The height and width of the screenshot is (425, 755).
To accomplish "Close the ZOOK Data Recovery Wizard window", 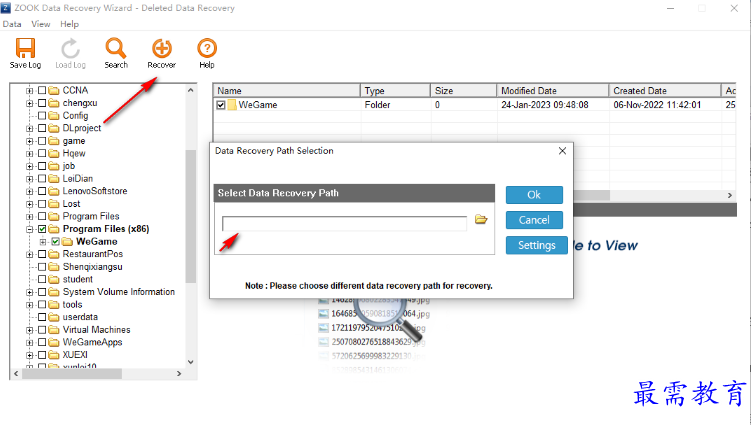I will pos(734,8).
